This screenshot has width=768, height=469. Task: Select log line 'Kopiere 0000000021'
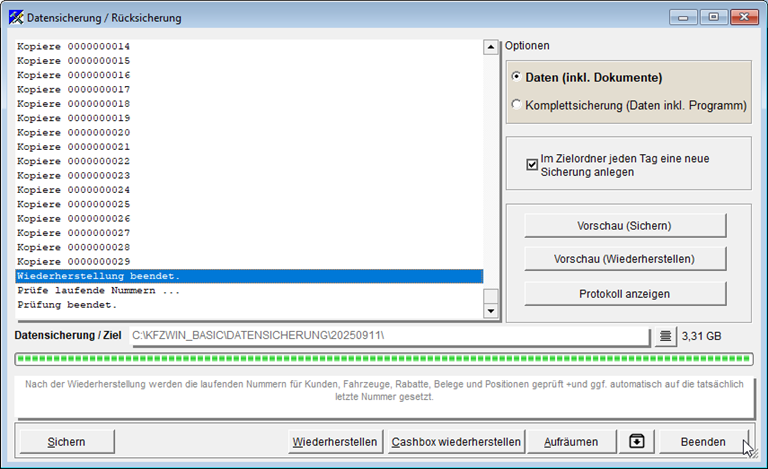249,147
